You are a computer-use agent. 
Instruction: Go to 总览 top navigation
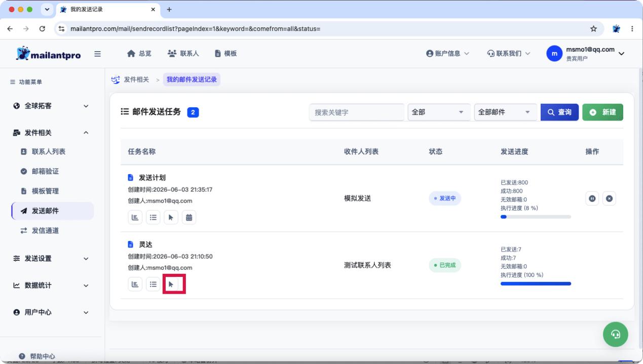point(139,54)
